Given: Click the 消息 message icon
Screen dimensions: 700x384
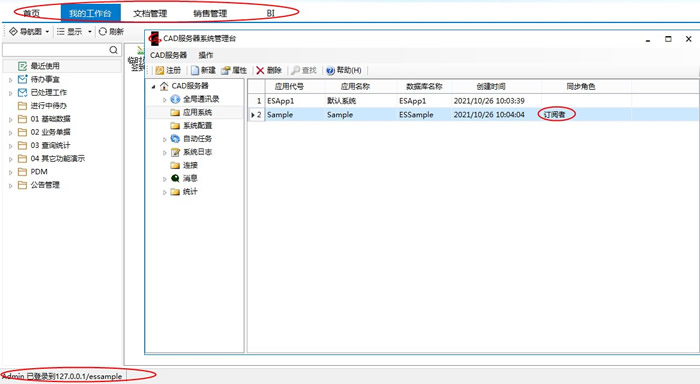Looking at the screenshot, I should [175, 179].
